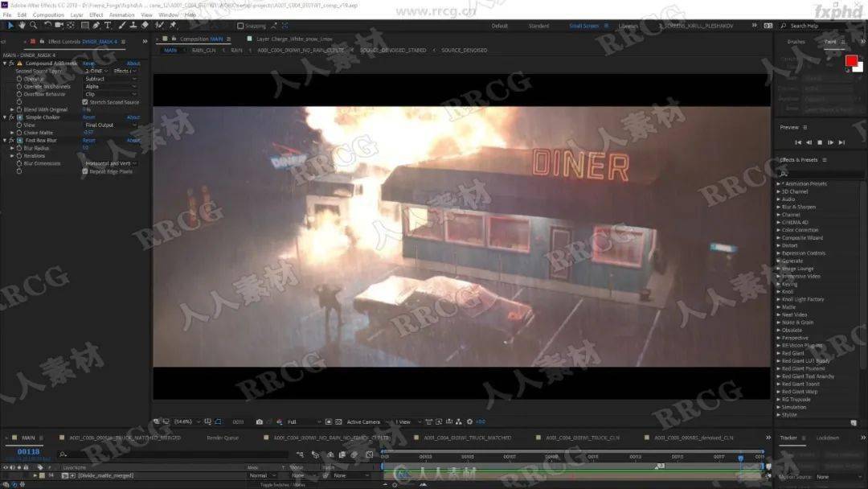The image size is (868, 489).
Task: Switch to the Render Queue tab
Action: [x=223, y=438]
